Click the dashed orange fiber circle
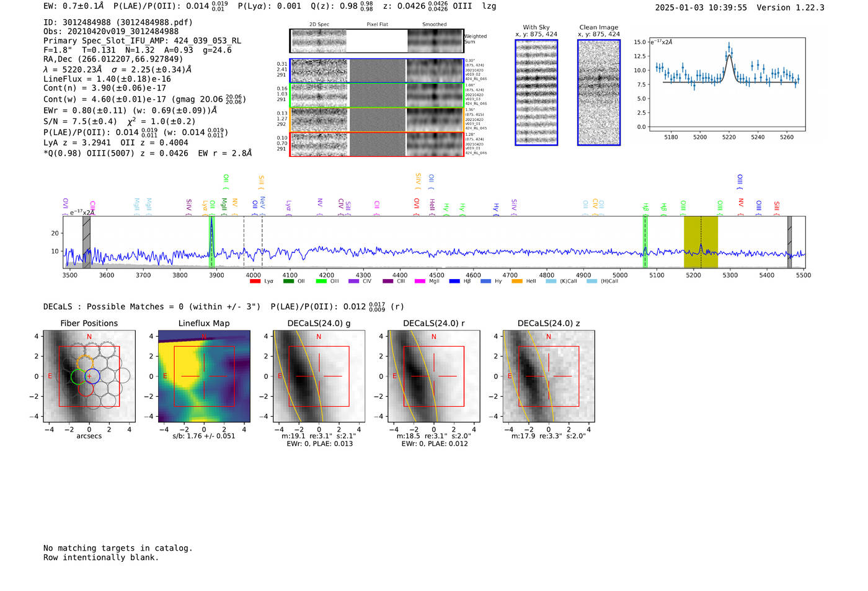 tap(86, 363)
